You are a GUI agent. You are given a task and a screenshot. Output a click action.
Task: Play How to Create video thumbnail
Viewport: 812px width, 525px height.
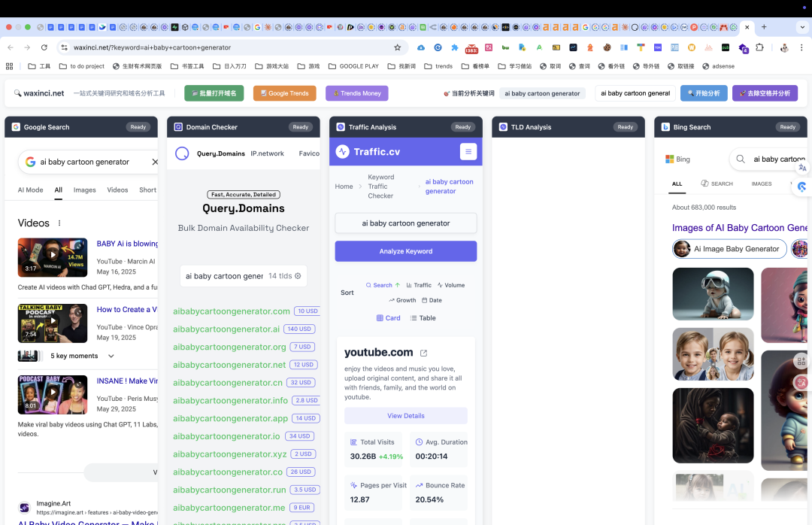click(53, 323)
